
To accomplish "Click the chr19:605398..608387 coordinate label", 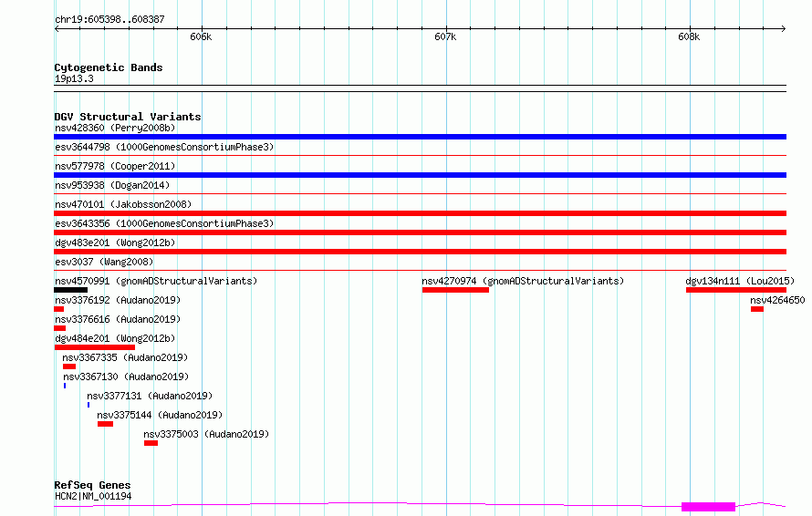I will [x=109, y=20].
